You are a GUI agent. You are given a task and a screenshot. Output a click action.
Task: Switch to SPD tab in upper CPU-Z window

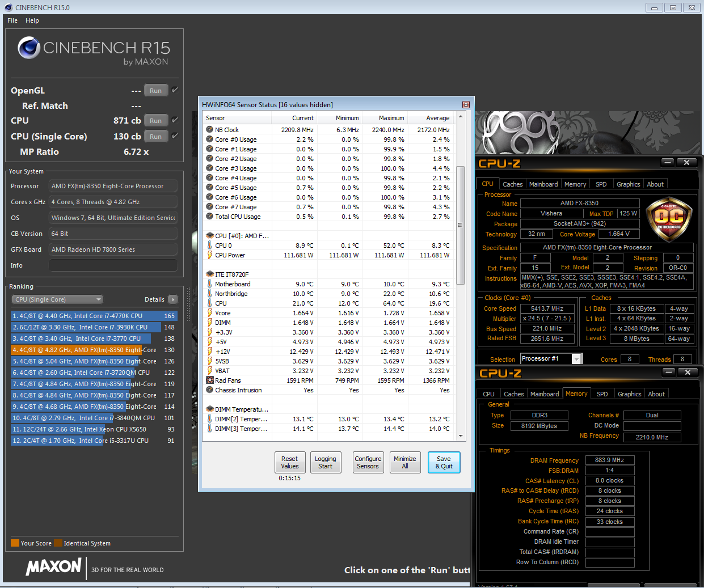pos(601,184)
